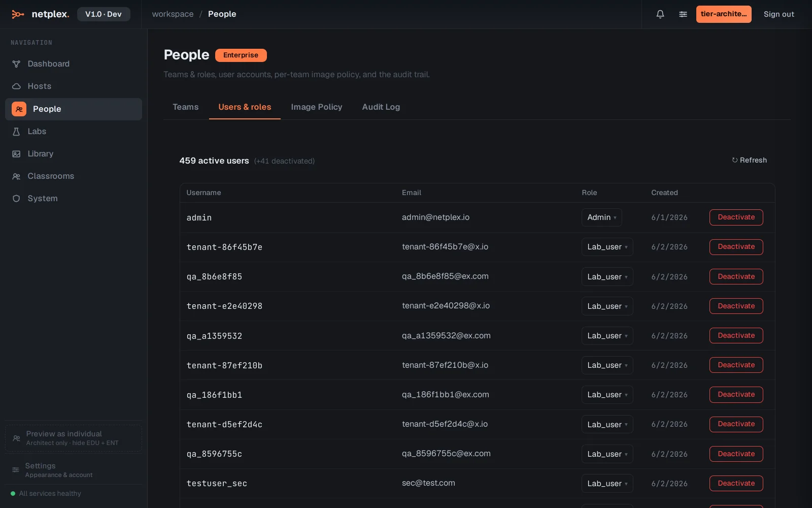Click email sec@test.com
The image size is (812, 508).
428,483
